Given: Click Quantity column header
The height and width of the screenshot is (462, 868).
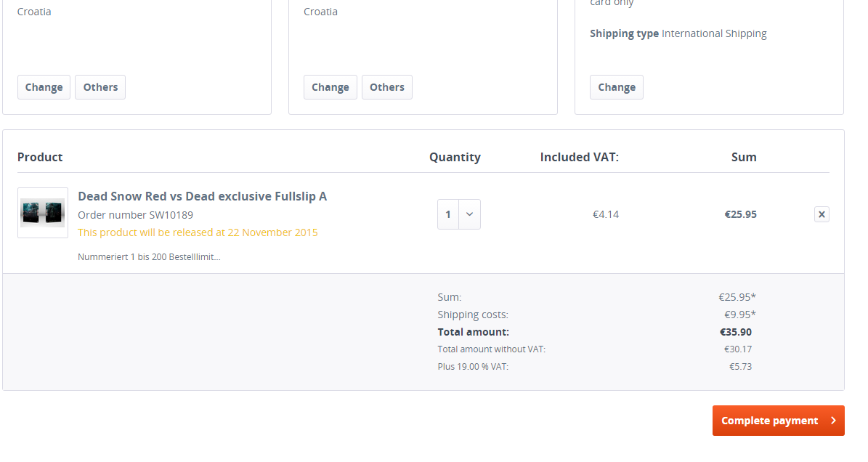Looking at the screenshot, I should pos(455,157).
